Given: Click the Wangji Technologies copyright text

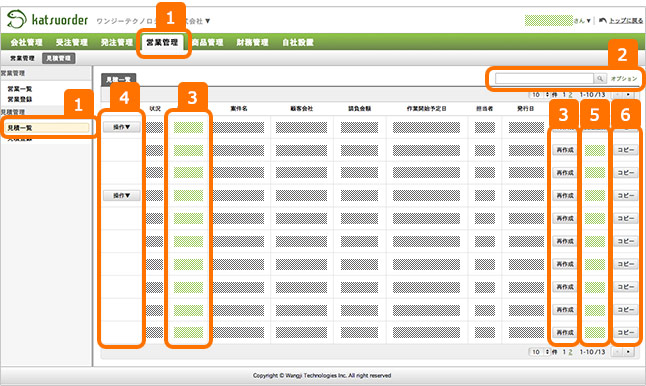Looking at the screenshot, I should point(322,375).
